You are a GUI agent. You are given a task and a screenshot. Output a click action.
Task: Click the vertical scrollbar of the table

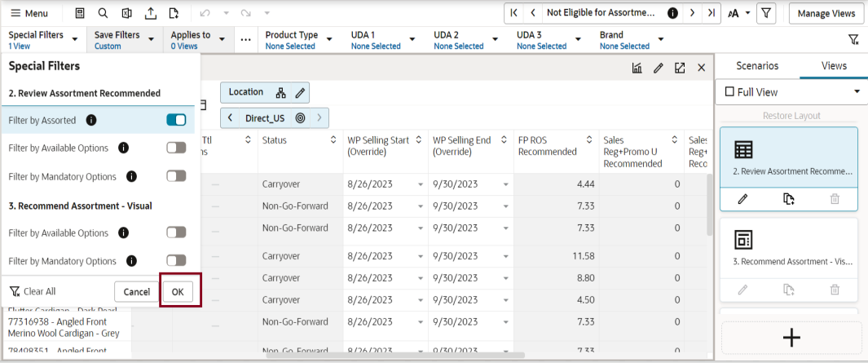(710, 205)
